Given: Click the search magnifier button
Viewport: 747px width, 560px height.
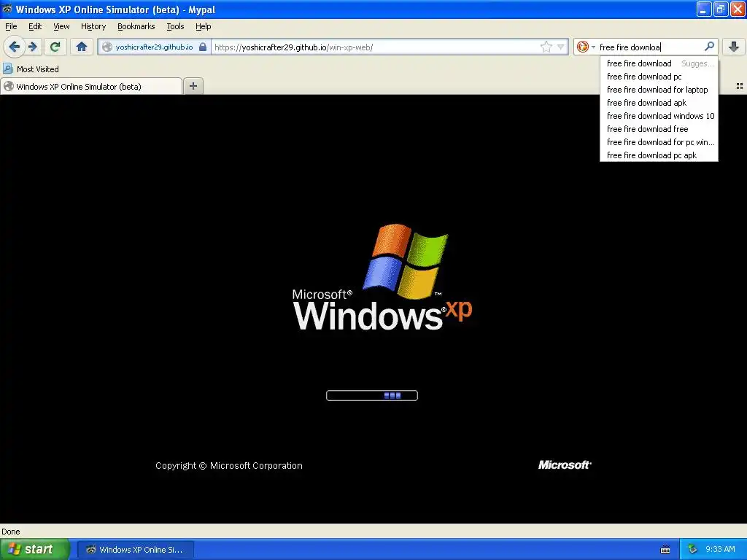Looking at the screenshot, I should click(709, 46).
